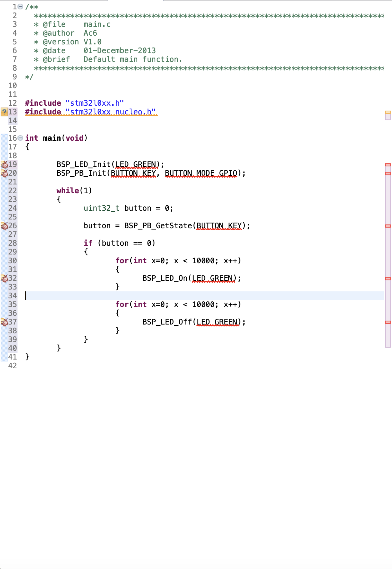The height and width of the screenshot is (569, 392).
Task: Select the error marker on line 37
Action: 4,322
